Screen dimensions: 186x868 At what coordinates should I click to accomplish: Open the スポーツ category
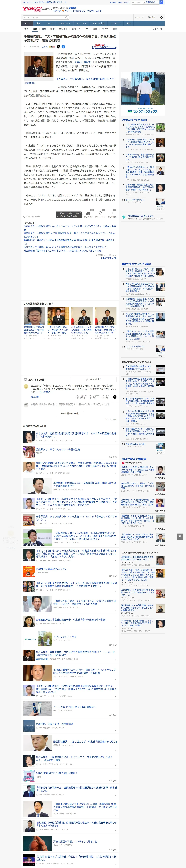click(x=76, y=29)
